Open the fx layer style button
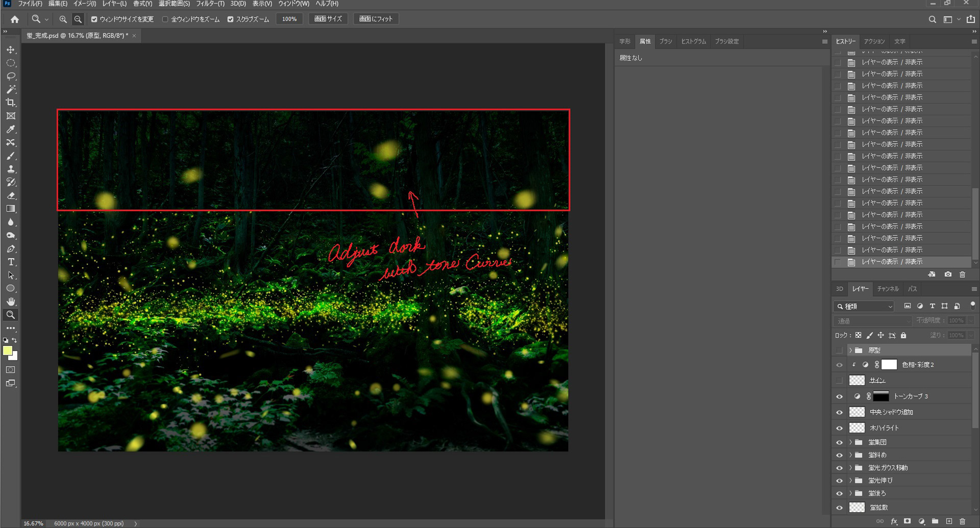Image resolution: width=980 pixels, height=528 pixels. click(894, 521)
